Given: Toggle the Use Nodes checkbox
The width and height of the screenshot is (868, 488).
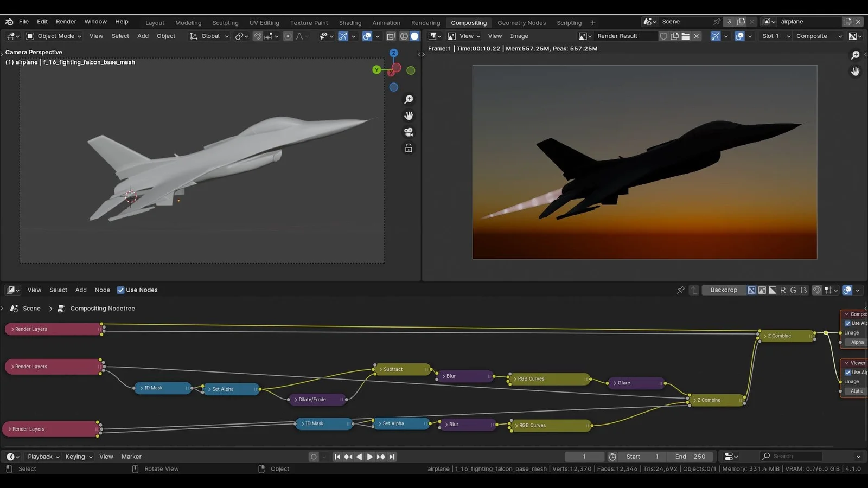Looking at the screenshot, I should pyautogui.click(x=121, y=290).
